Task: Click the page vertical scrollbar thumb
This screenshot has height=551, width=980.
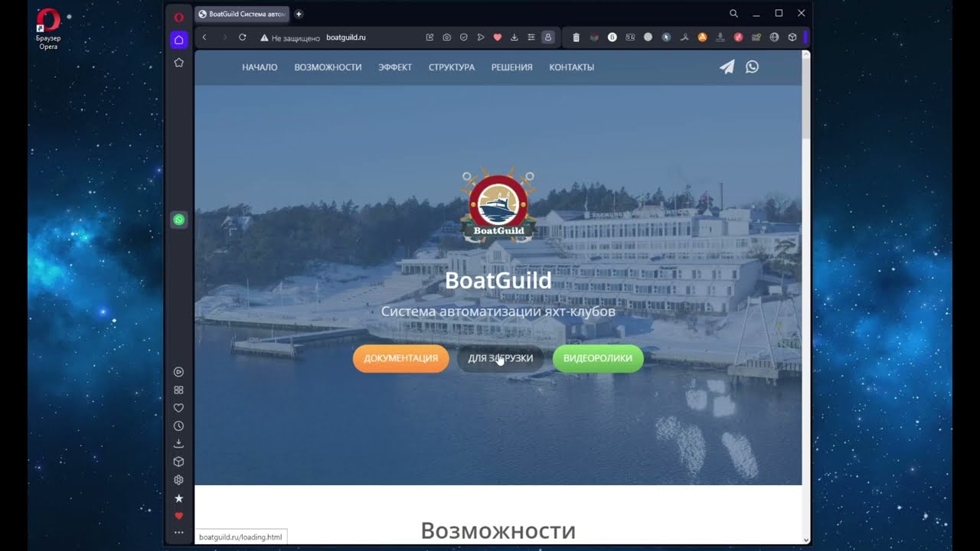Action: pos(806,99)
